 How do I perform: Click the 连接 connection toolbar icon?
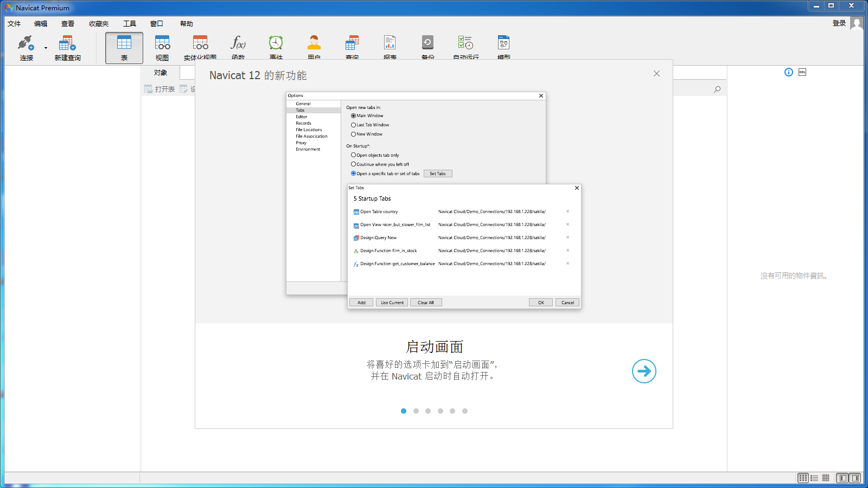(x=26, y=48)
